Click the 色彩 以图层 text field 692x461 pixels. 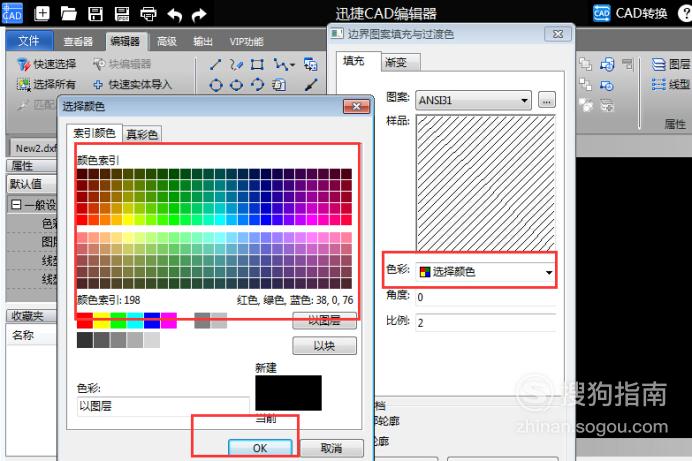[x=163, y=406]
